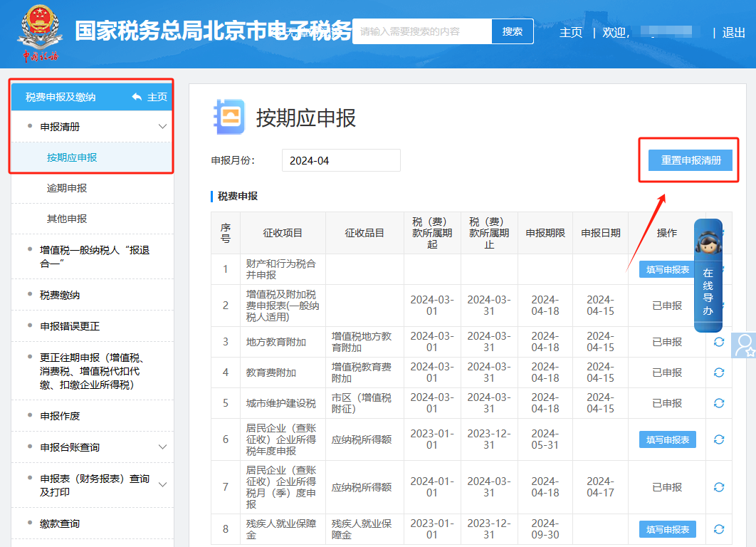756x547 pixels.
Task: Click the 重置申报清册 button
Action: pos(691,160)
